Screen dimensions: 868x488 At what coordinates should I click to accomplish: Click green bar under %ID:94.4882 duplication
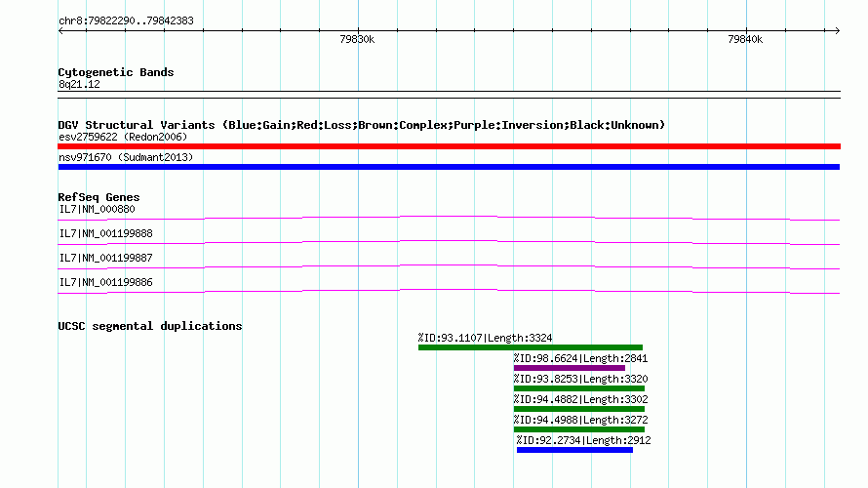point(579,409)
